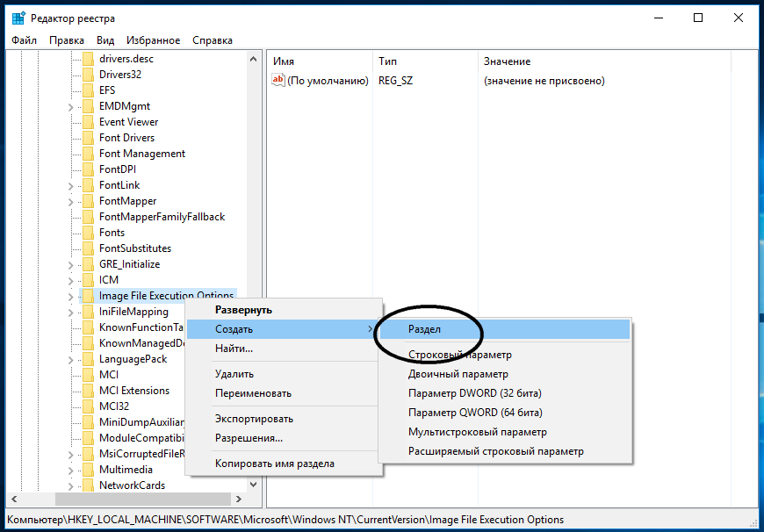This screenshot has height=532, width=764.
Task: Select the MiniDumpAuxiliar... tree key
Action: point(141,422)
